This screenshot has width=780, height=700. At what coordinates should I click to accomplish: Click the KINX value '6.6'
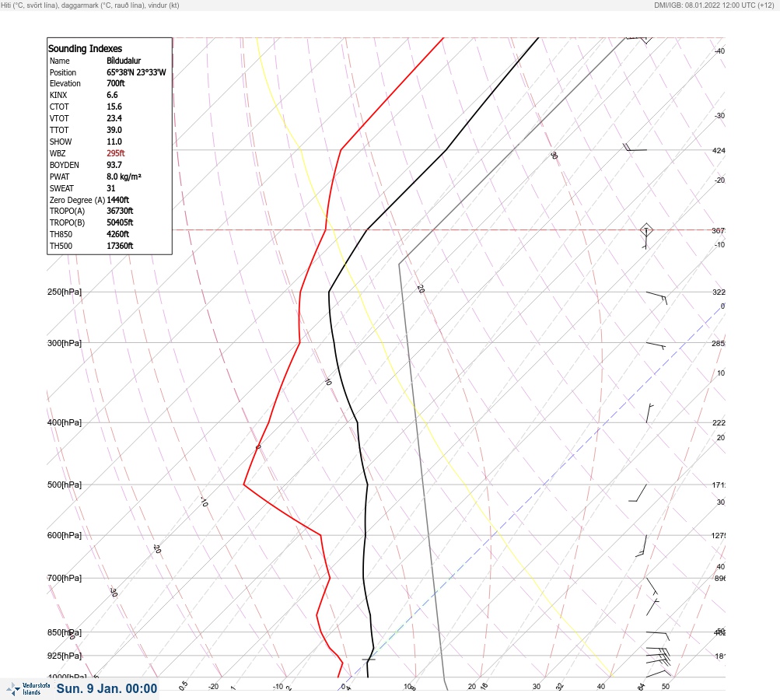click(x=113, y=95)
